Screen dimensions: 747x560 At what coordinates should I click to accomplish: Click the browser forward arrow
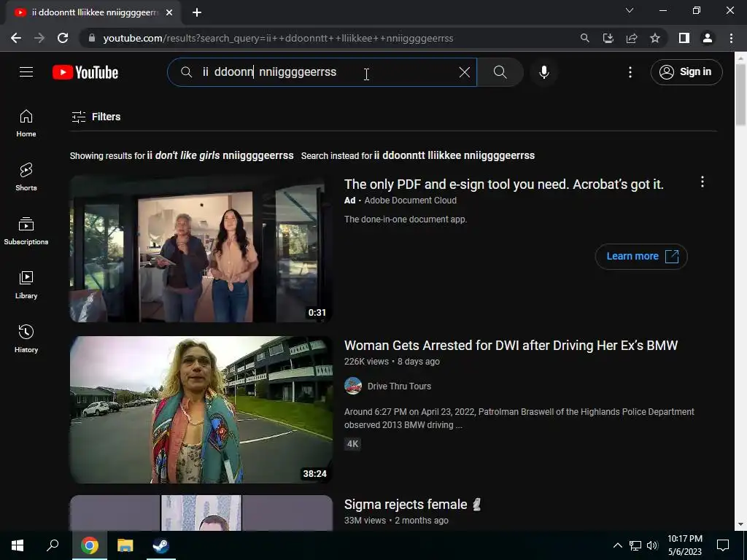tap(39, 38)
